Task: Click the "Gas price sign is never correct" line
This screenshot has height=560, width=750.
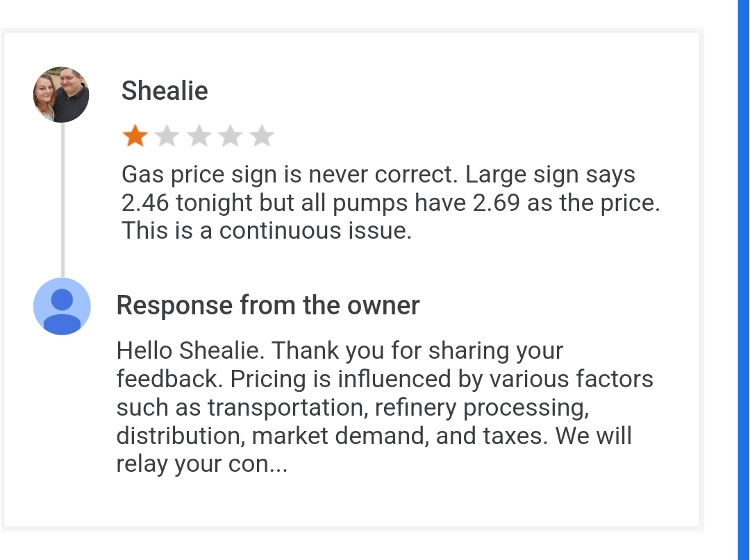Action: click(378, 175)
